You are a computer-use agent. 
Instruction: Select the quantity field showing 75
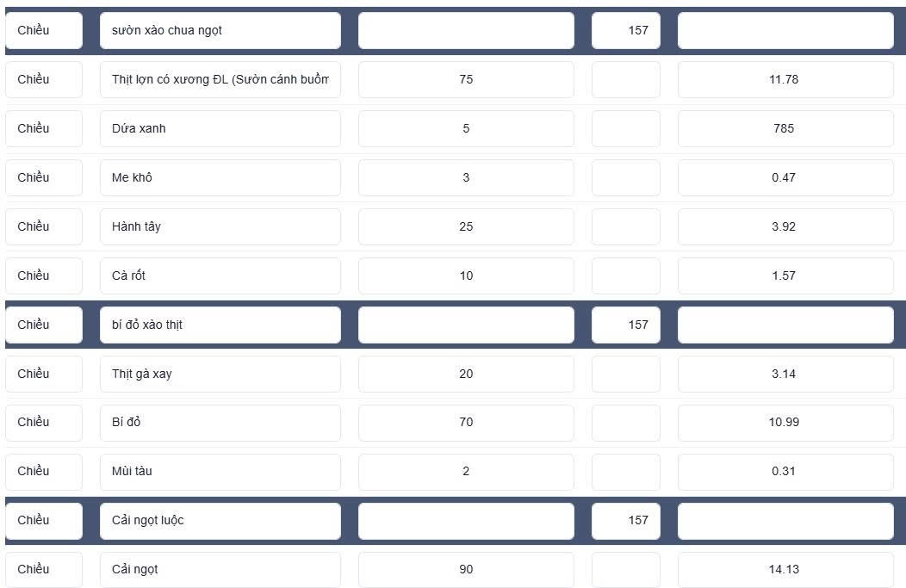tap(466, 80)
